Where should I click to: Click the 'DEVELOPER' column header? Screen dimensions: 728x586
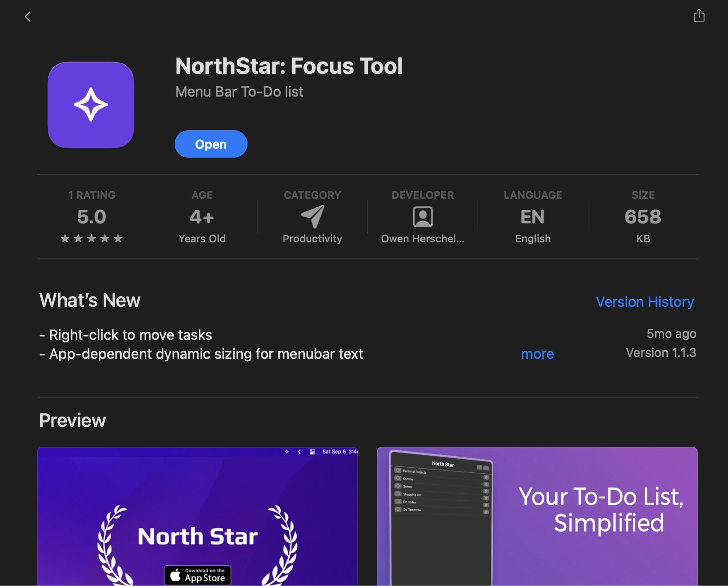coord(423,195)
